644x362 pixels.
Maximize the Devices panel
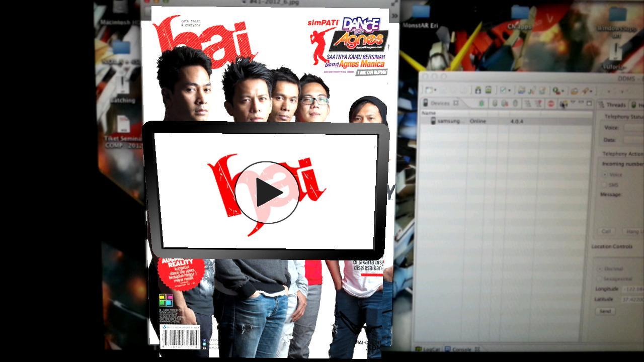(589, 103)
